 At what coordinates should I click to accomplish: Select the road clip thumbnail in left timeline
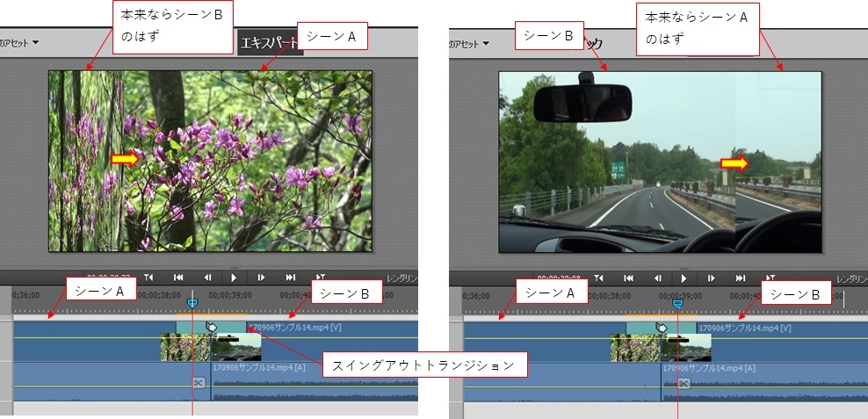(x=236, y=347)
